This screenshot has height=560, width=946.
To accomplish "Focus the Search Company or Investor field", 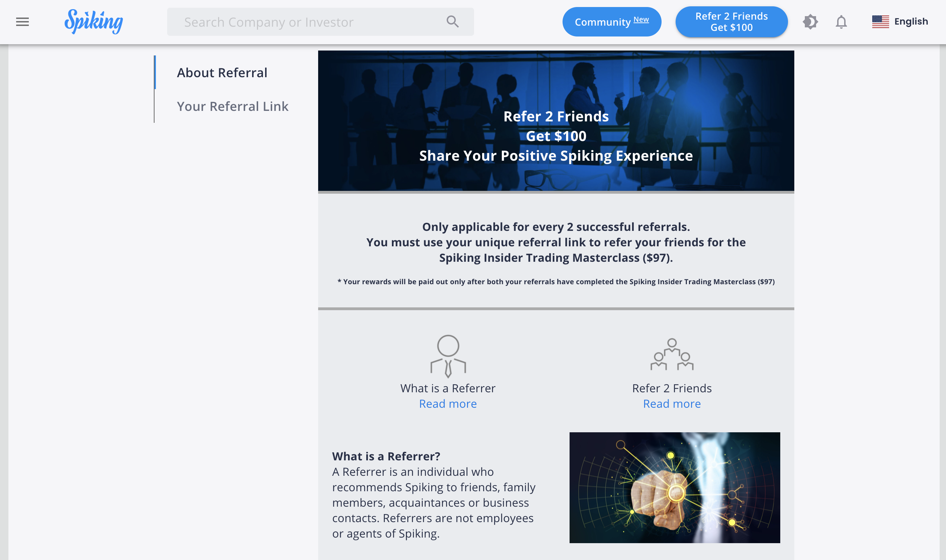I will tap(306, 22).
